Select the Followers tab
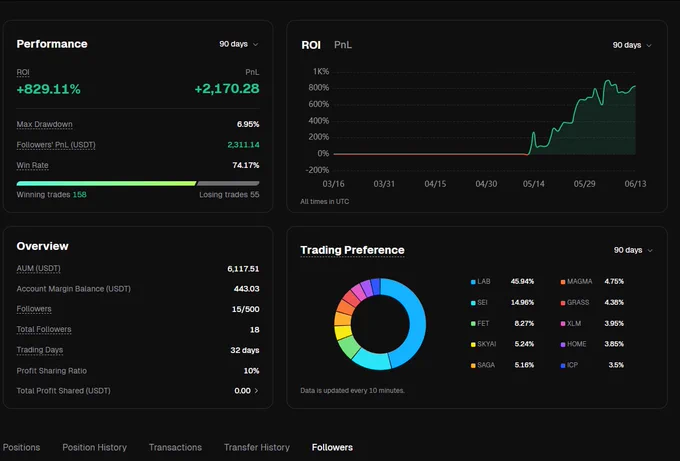Viewport: 680px width, 461px height. click(332, 447)
